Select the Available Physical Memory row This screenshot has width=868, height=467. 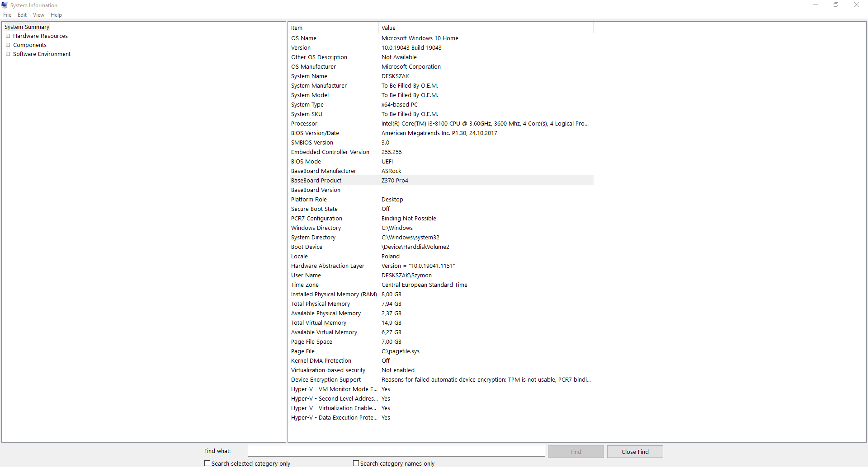click(x=441, y=313)
